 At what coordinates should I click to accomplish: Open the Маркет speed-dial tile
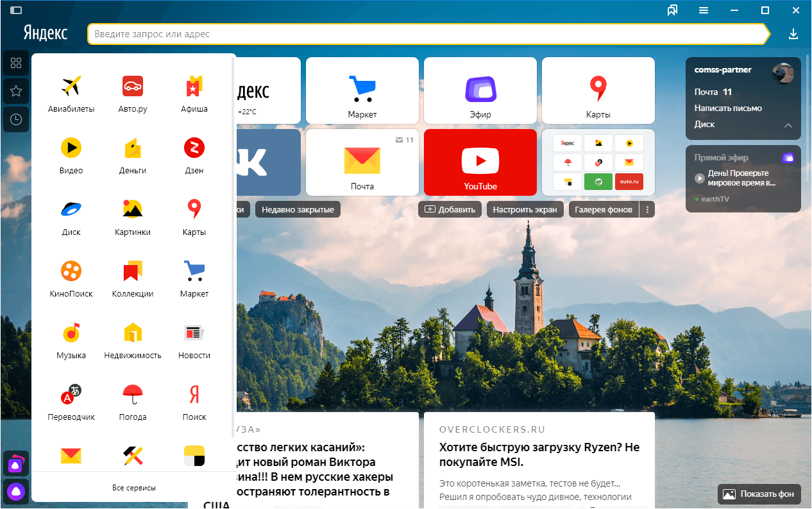pos(362,91)
